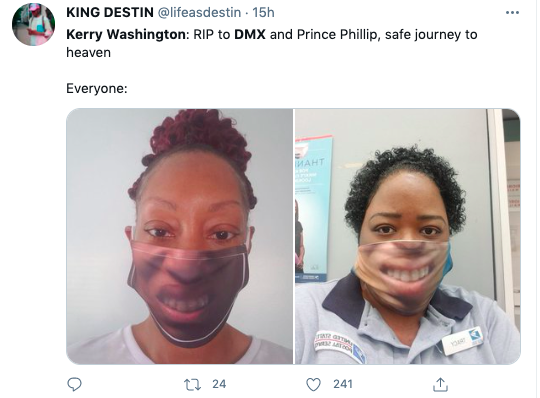
Task: Open the 15h timestamp link
Action: pos(263,12)
